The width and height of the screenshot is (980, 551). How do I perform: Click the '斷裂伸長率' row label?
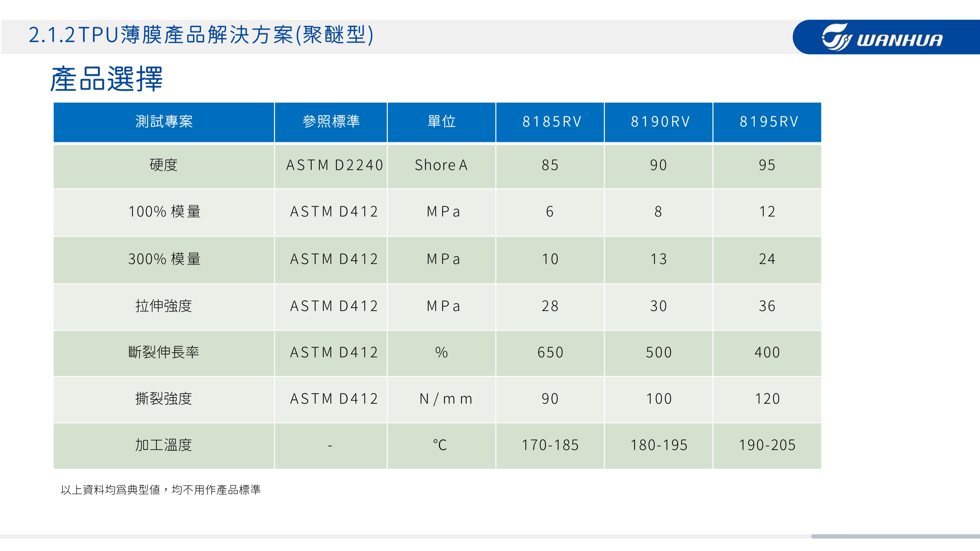point(164,352)
